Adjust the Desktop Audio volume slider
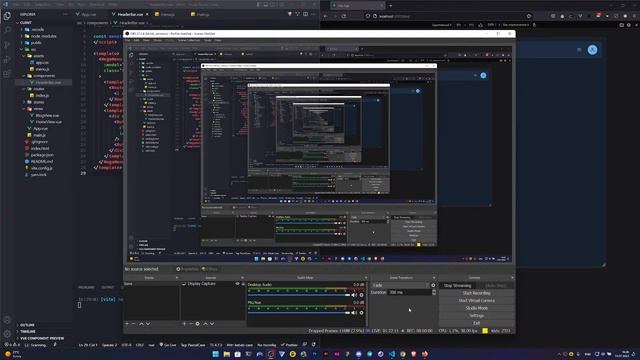 [x=299, y=295]
